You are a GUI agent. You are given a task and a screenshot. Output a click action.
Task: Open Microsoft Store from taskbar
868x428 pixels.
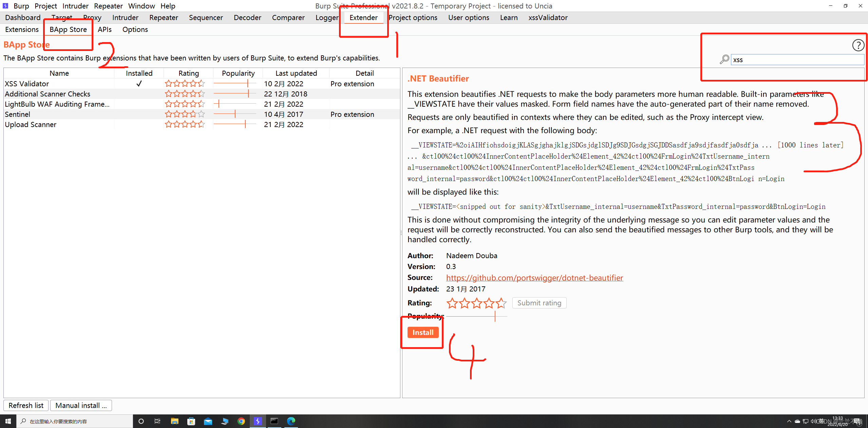[x=191, y=421]
